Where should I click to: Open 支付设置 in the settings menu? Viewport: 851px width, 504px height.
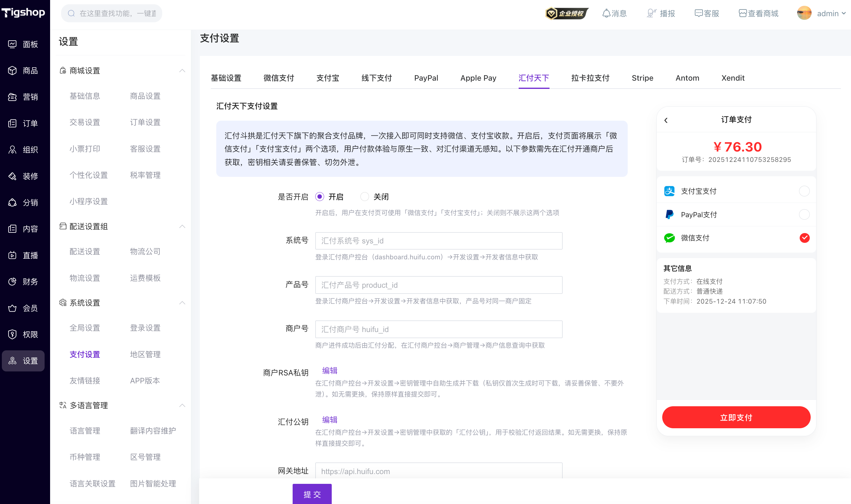85,354
